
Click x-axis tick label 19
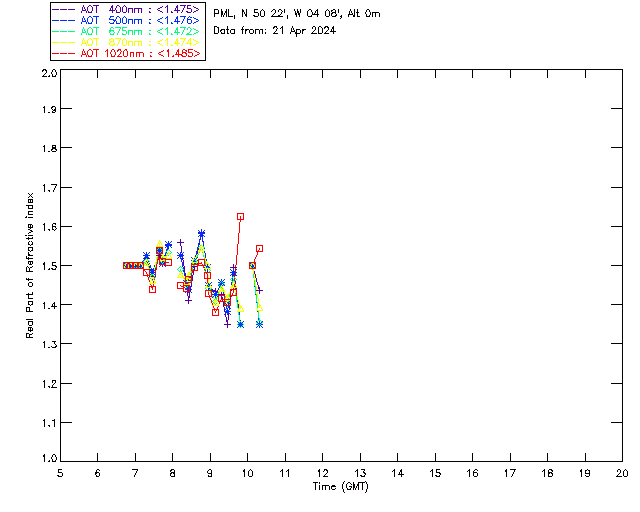pos(585,473)
